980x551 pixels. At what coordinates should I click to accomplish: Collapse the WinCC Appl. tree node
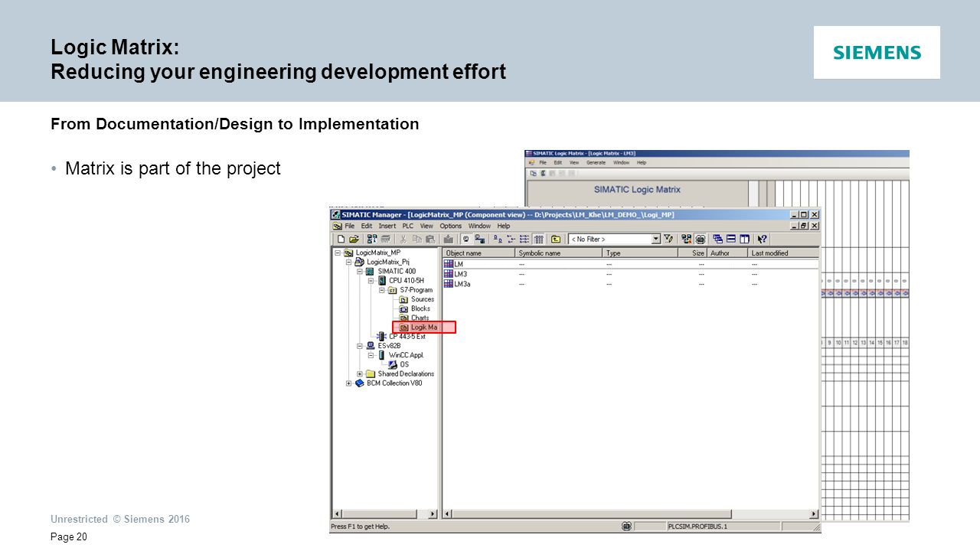(371, 355)
